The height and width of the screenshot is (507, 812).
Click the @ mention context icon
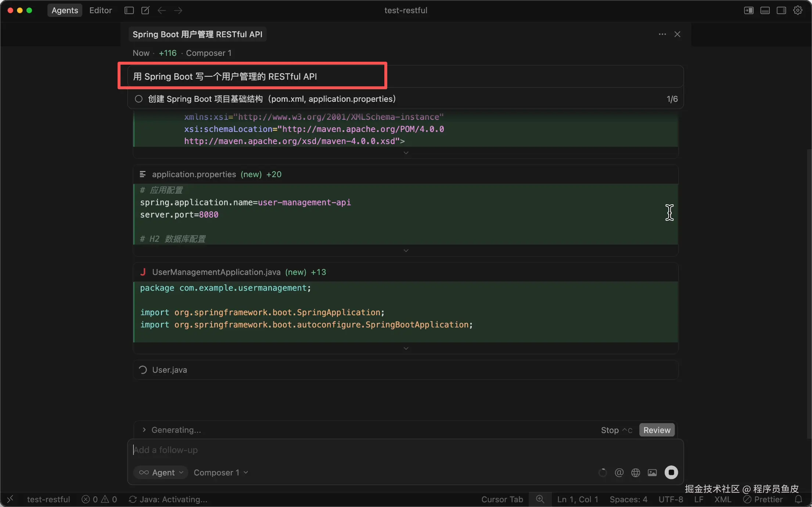coord(619,472)
